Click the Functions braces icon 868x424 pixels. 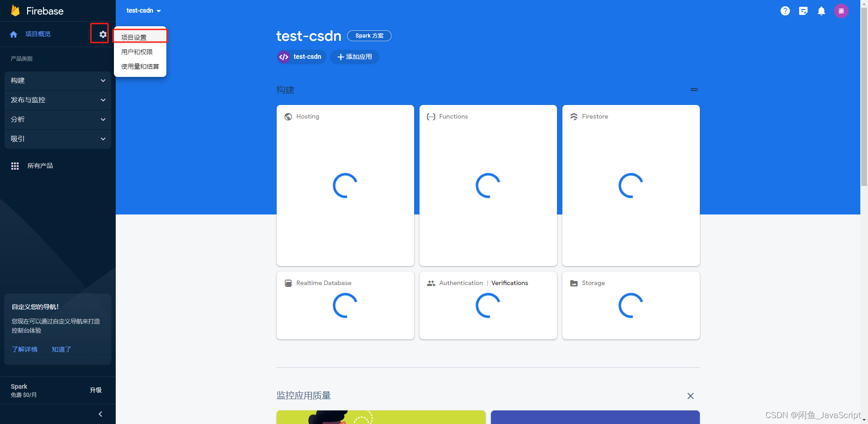click(431, 117)
